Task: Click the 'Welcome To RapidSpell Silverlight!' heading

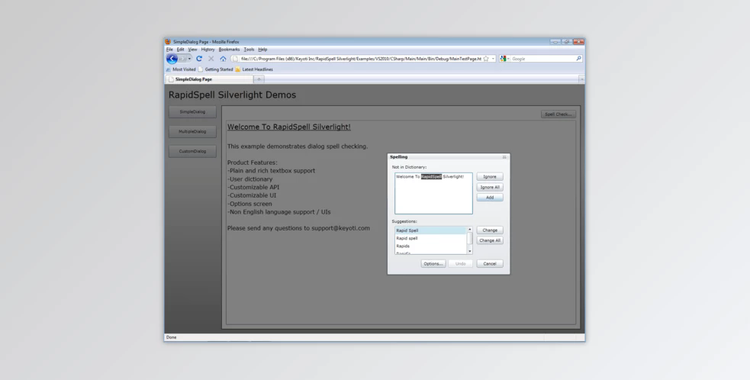Action: [289, 127]
